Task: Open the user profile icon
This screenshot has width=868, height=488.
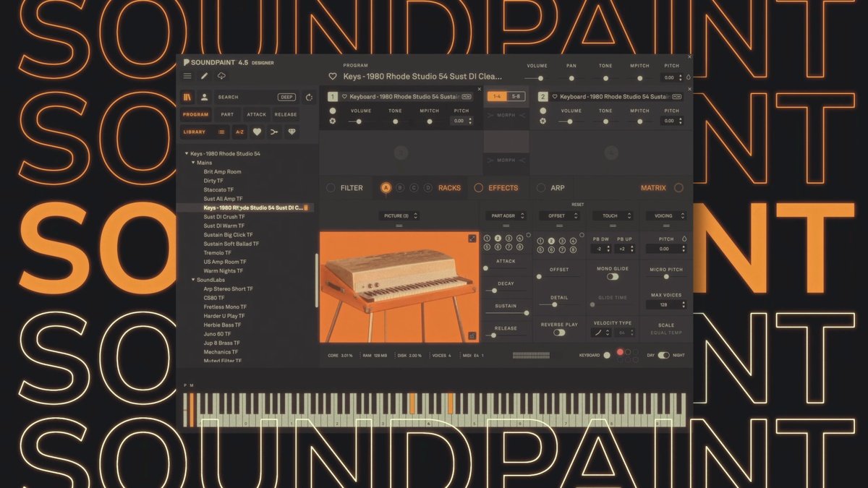Action: [x=205, y=97]
